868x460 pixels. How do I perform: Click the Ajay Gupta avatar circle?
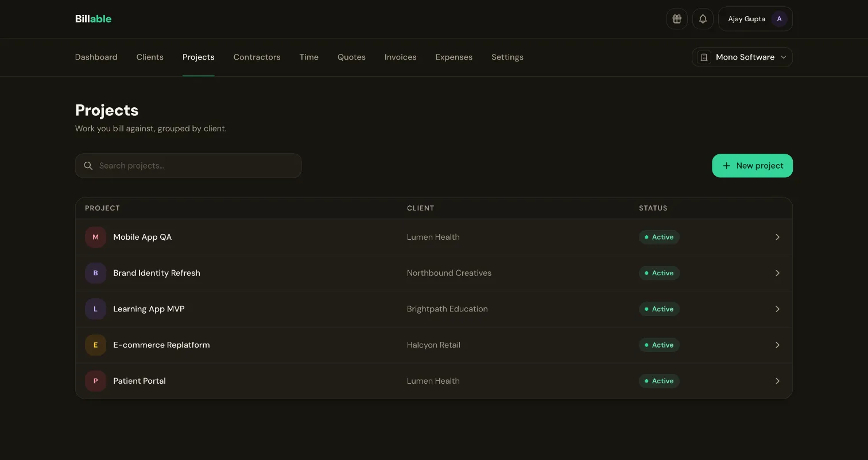(779, 19)
